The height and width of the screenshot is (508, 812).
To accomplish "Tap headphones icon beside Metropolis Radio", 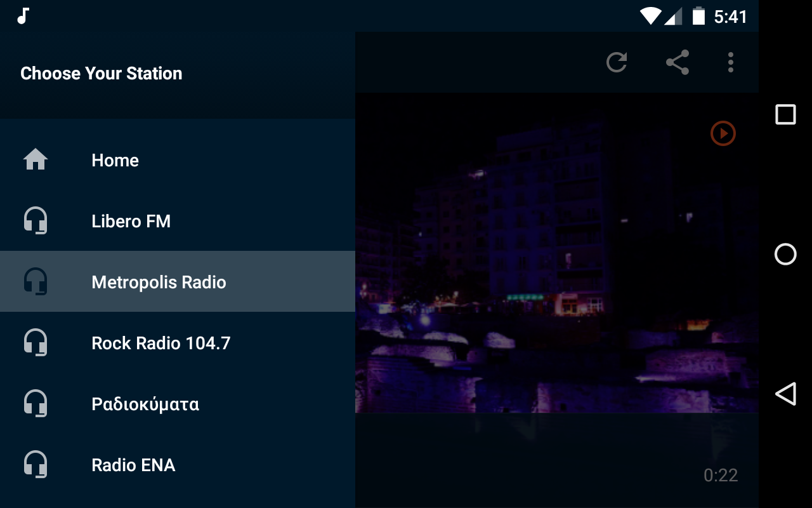I will pyautogui.click(x=36, y=282).
